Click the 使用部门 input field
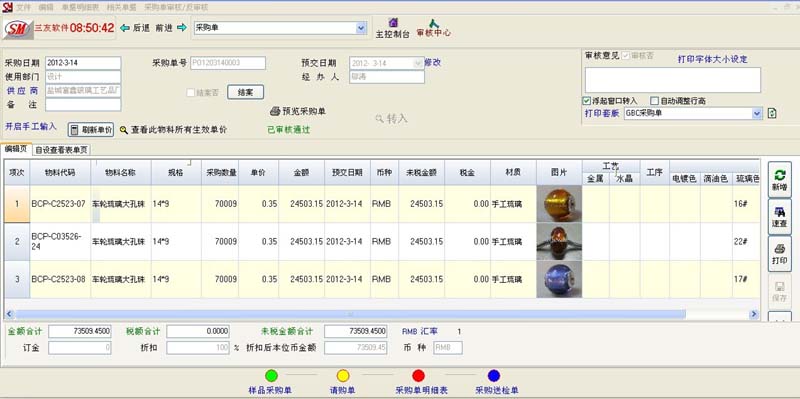The image size is (800, 399). (x=83, y=77)
